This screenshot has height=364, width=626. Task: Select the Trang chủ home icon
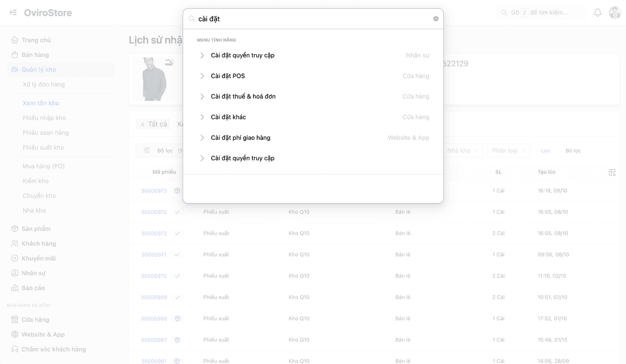click(x=16, y=40)
